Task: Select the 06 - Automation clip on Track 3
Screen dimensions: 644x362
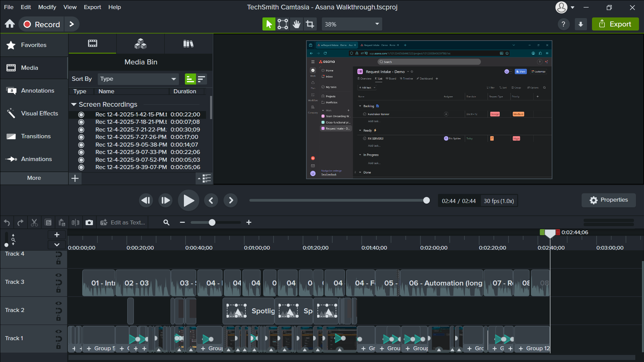Action: tap(441, 283)
